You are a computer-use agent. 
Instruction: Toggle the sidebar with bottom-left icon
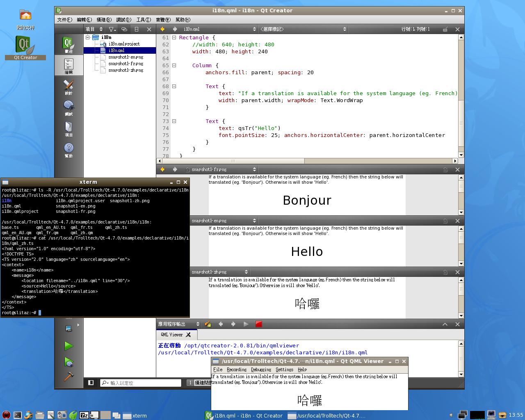click(x=91, y=383)
